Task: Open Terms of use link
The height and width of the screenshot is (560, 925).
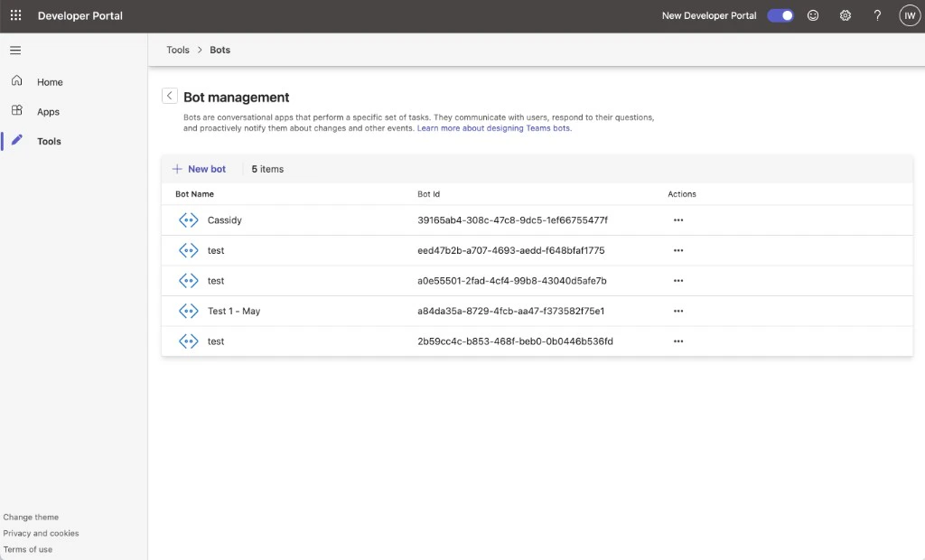Action: [x=28, y=549]
